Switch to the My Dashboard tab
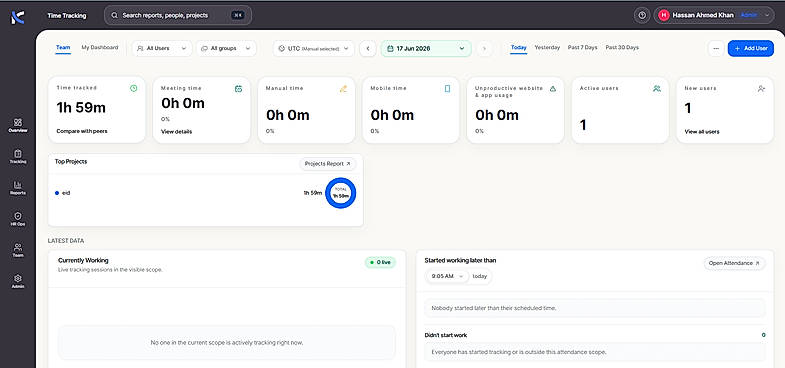 coord(100,48)
